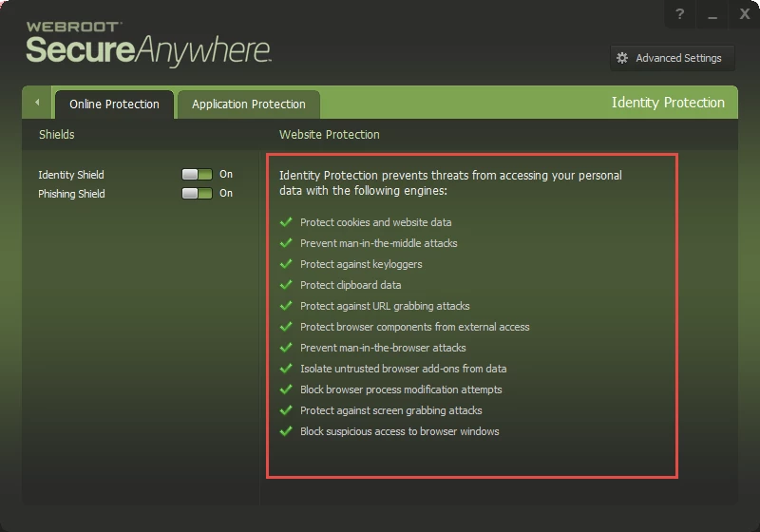Click the checkmark beside Block browser process modification
Screen dimensions: 760x532
click(286, 389)
